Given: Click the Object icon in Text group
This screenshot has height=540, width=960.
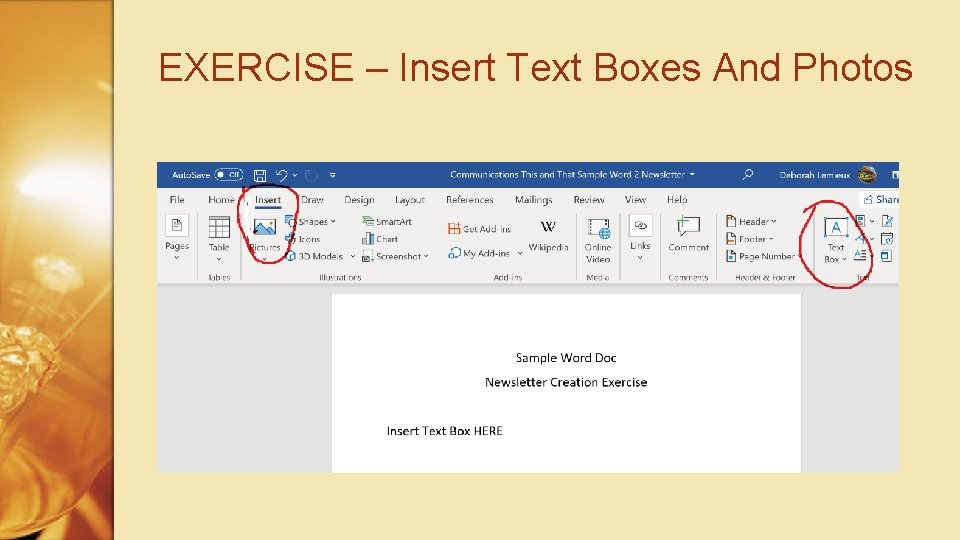Looking at the screenshot, I should point(887,256).
